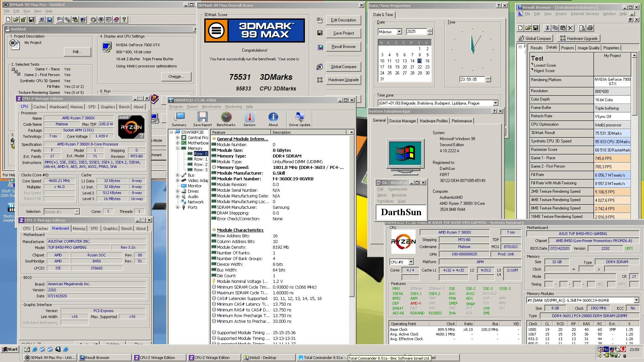644x362 pixels.
Task: Open month dropdown showing Március
Action: coord(399,32)
